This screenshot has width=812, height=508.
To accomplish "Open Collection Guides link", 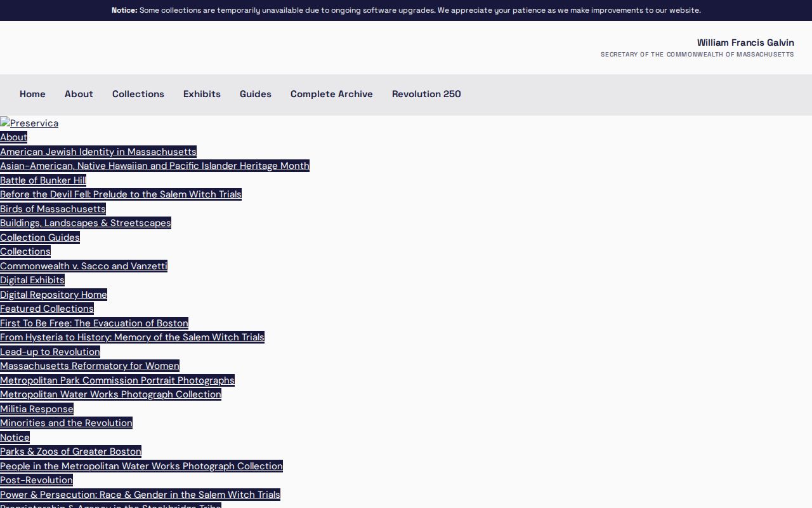I will point(40,237).
